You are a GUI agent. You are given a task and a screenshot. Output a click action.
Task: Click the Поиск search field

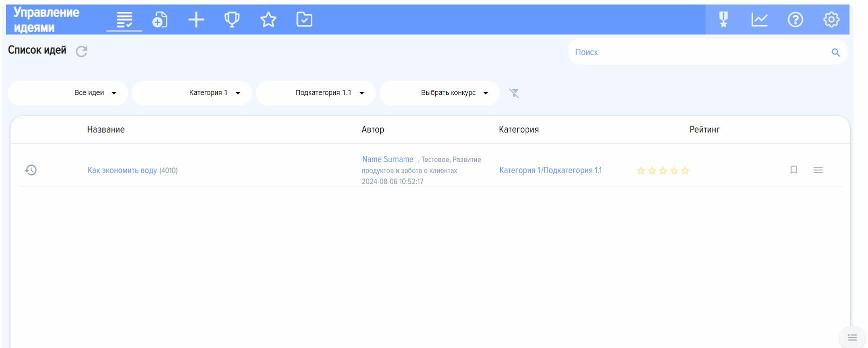(700, 52)
